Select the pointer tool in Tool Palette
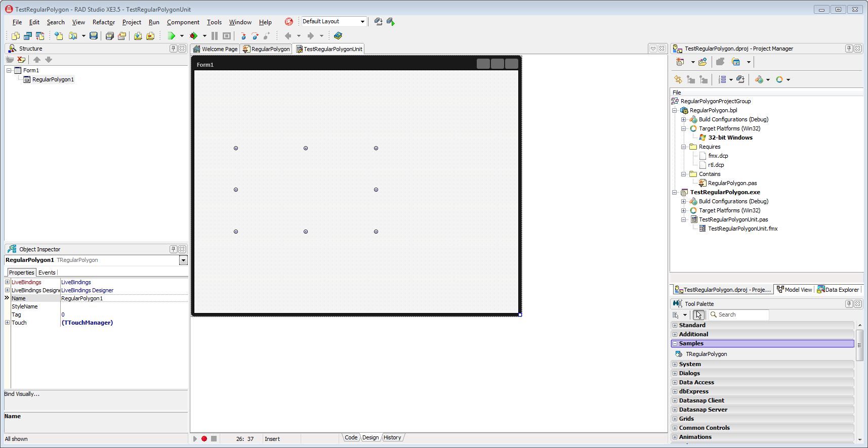Screen dimensions: 868x448 click(698, 315)
